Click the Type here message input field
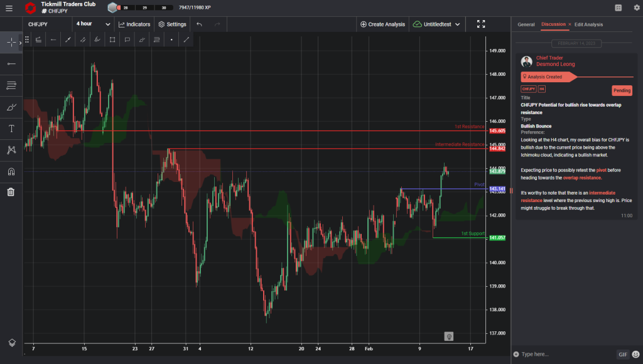The height and width of the screenshot is (364, 643). pos(559,354)
